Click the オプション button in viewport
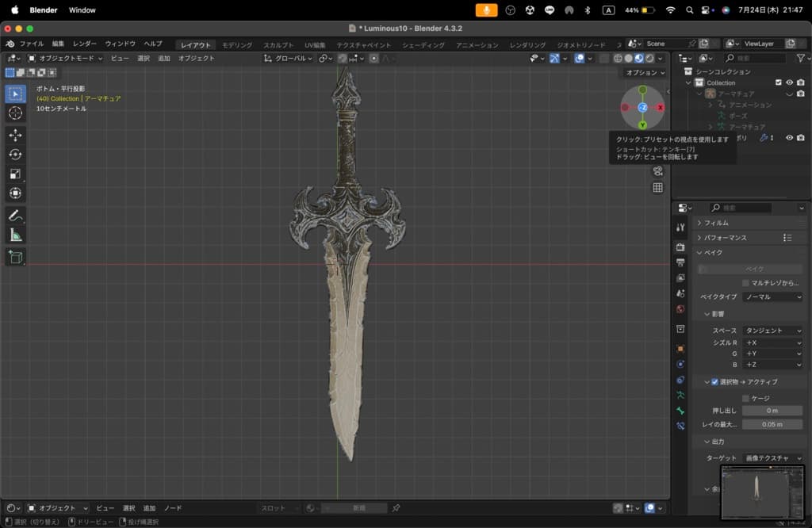Viewport: 812px width, 528px height. click(x=645, y=72)
